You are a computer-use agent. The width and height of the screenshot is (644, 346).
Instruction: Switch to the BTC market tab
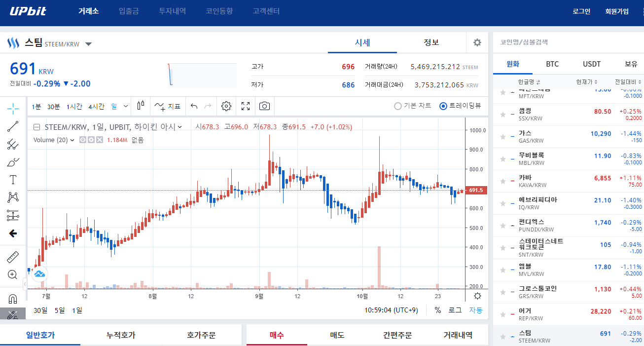552,64
